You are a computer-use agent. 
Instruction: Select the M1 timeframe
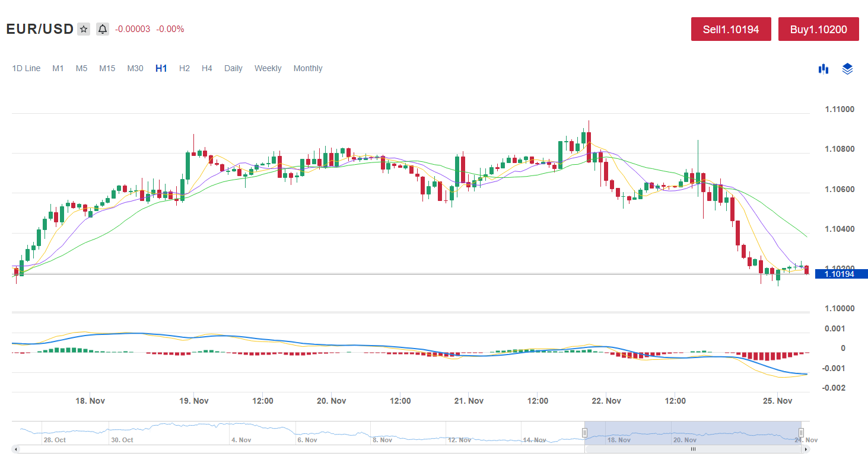coord(58,68)
